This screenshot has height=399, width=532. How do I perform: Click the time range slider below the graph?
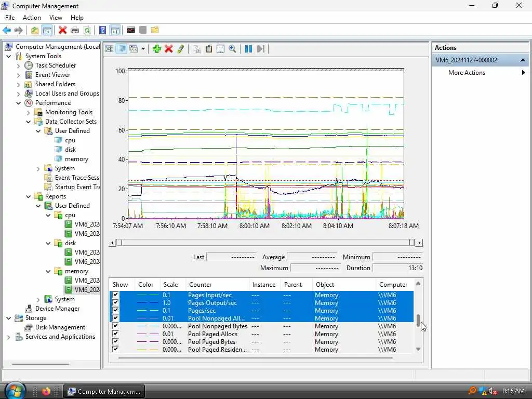(x=265, y=243)
